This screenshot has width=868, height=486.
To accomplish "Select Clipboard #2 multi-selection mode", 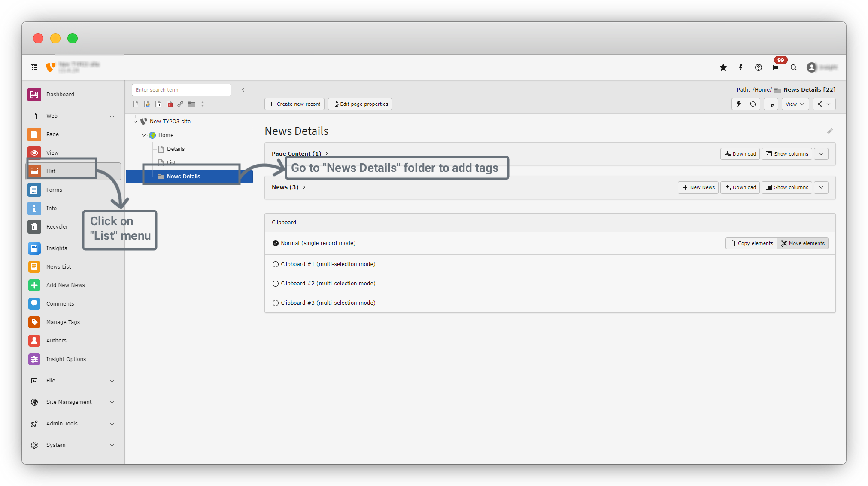I will pos(276,284).
